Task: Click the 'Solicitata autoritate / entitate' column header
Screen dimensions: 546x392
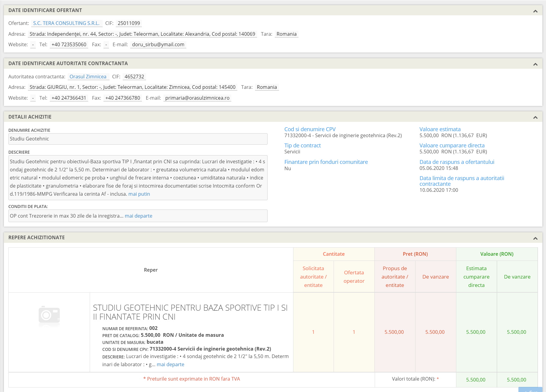Action: point(313,277)
